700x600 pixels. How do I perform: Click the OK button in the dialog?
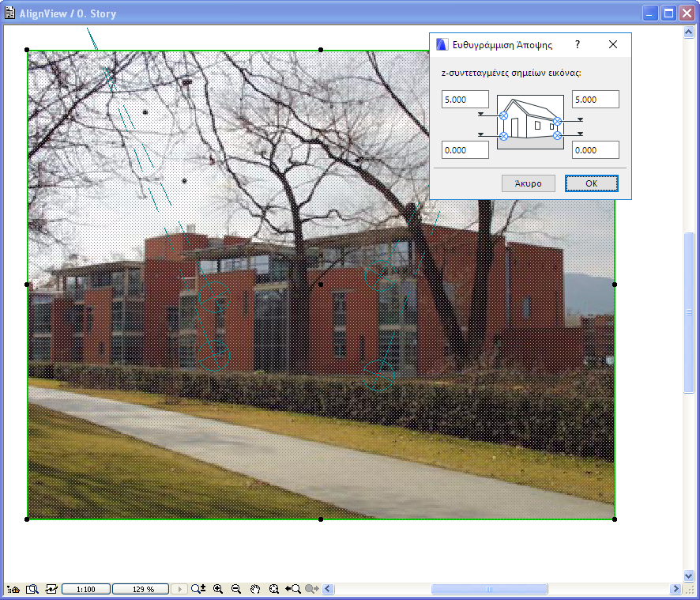tap(592, 183)
